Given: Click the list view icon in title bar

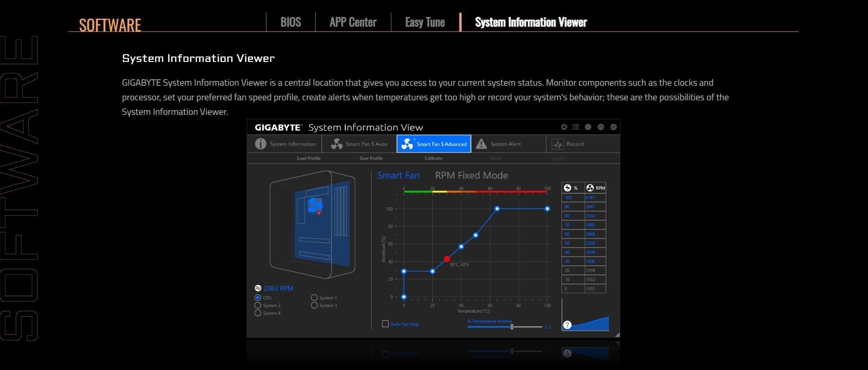Looking at the screenshot, I should tap(576, 127).
